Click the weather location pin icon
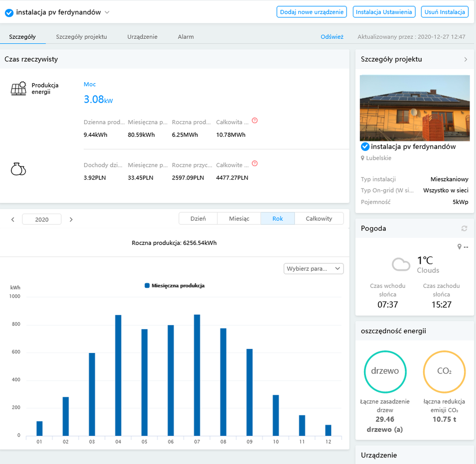Screen dimensions: 476x464 click(459, 247)
